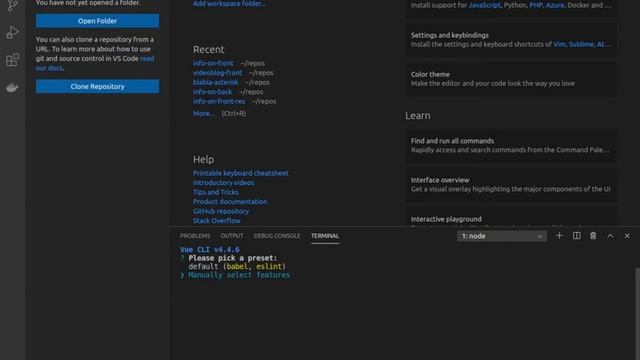
Task: Open the Color theme card
Action: click(x=511, y=79)
